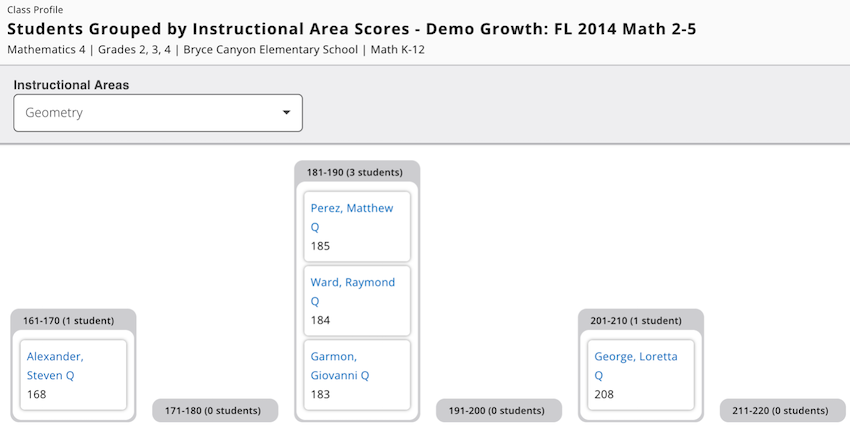
Task: Select the 211-220 (0 students) group
Action: tap(782, 411)
